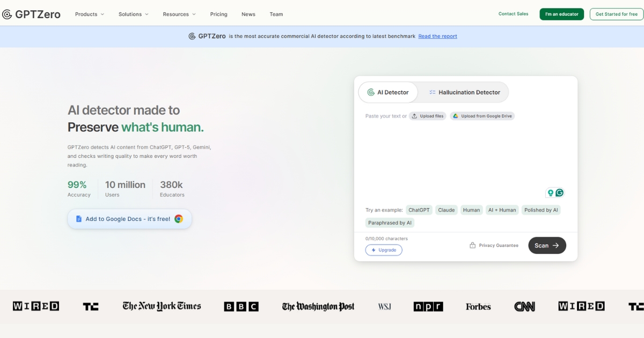Click the upload icon on Upload files button
Viewport: 644px width, 338px height.
(414, 116)
